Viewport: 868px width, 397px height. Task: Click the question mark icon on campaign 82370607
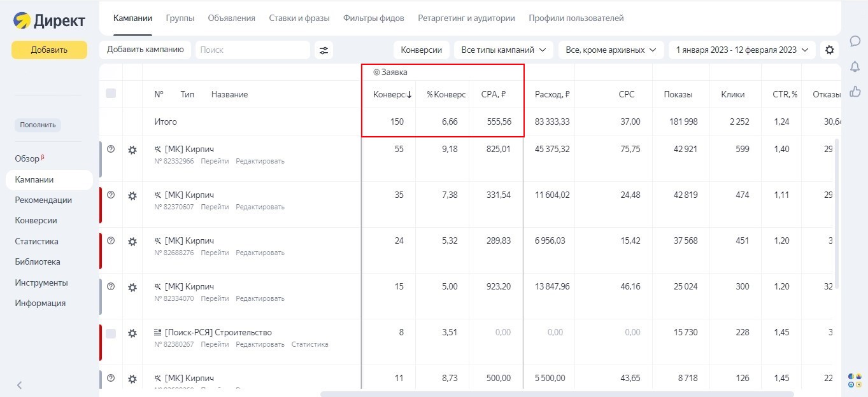[111, 195]
